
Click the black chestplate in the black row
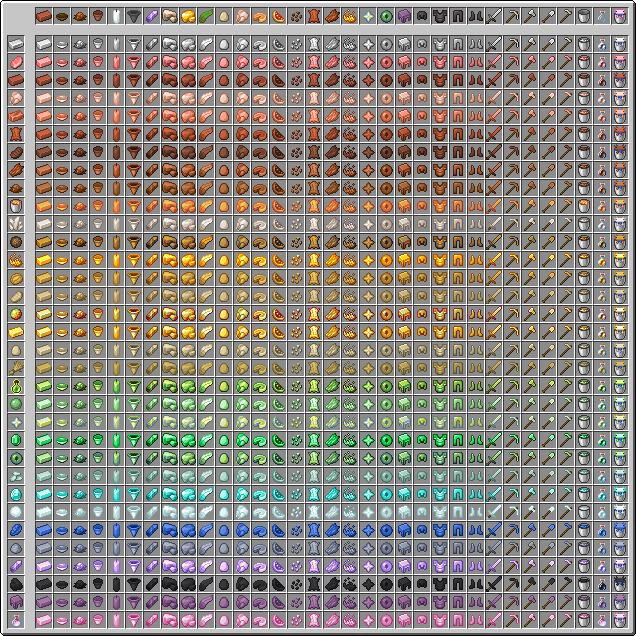tap(440, 584)
